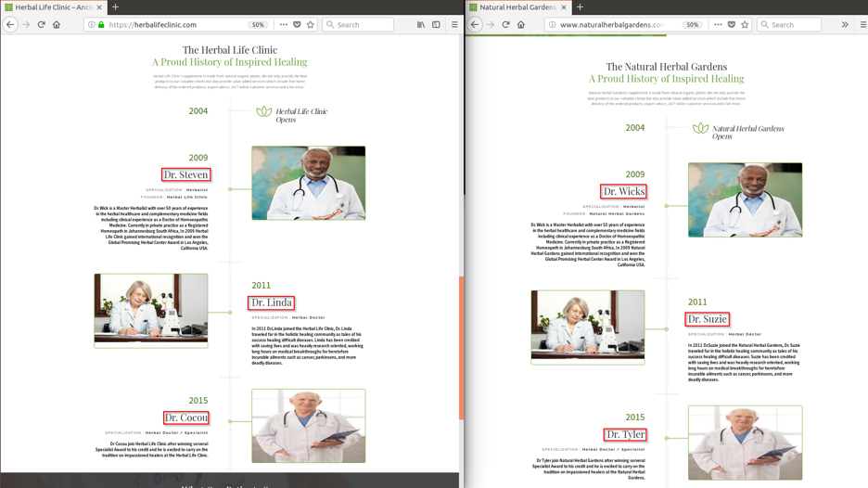Reload the Herbal Life Clinic page
Screen dimensions: 868x488
pos(41,25)
